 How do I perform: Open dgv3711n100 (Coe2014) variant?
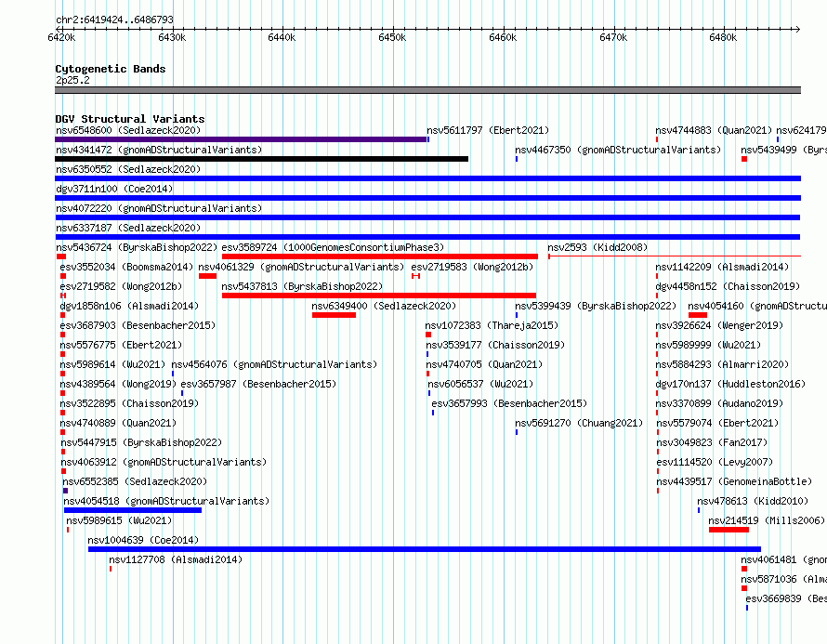tap(114, 189)
